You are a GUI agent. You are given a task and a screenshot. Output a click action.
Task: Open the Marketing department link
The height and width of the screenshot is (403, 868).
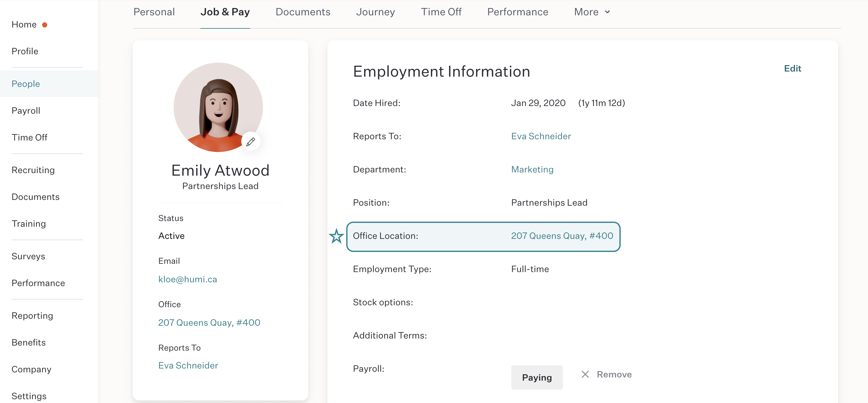pos(532,169)
